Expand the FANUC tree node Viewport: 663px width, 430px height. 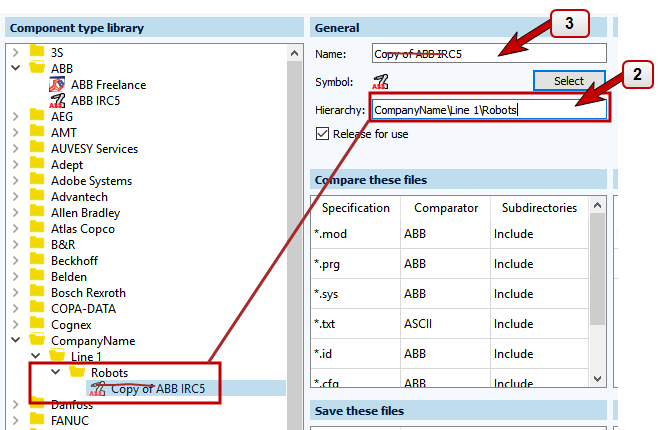point(16,421)
